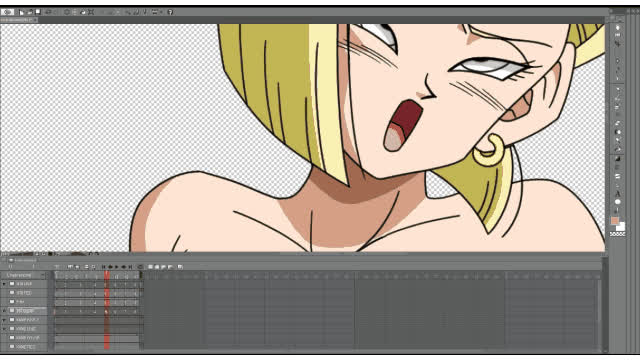
Task: Go to the first frame in the timeline
Action: coord(104,267)
